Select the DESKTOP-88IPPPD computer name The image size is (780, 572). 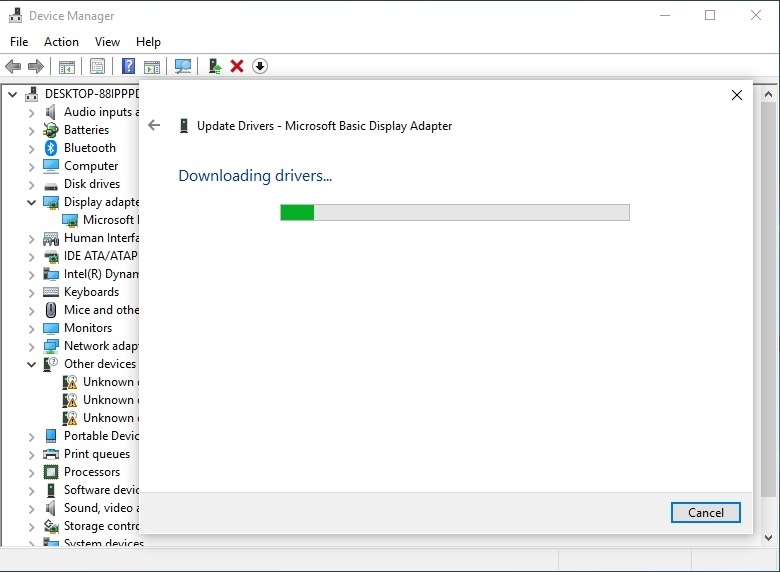(92, 94)
